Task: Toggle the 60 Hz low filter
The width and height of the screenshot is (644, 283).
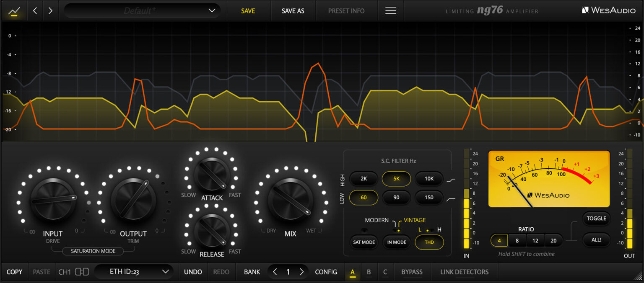Action: coord(364,198)
